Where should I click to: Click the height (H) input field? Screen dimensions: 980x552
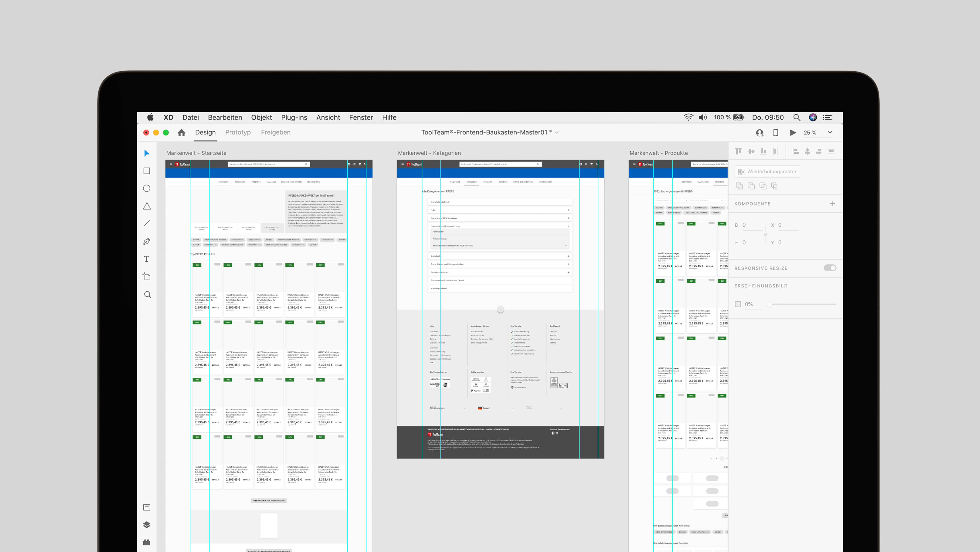pos(752,242)
